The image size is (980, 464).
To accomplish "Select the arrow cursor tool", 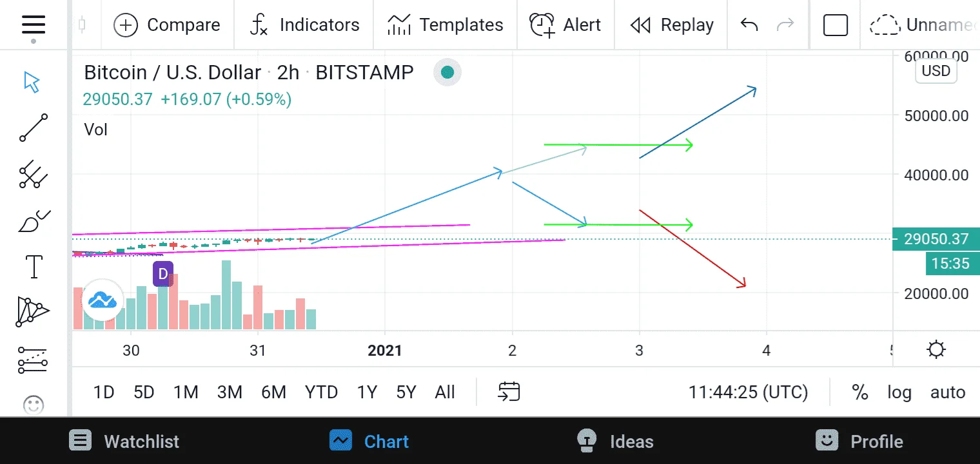I will pyautogui.click(x=32, y=82).
